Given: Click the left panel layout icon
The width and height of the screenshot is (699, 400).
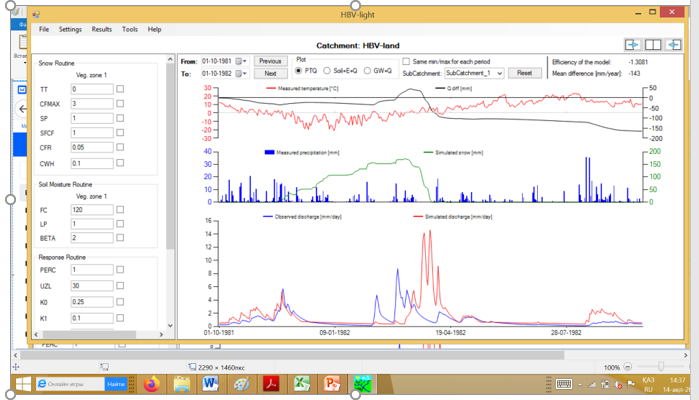Looking at the screenshot, I should point(631,45).
